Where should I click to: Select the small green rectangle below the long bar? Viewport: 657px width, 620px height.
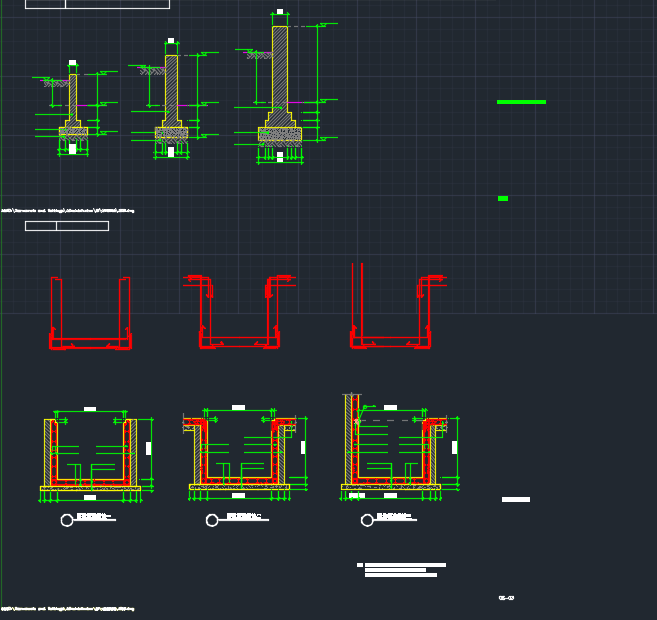click(x=503, y=199)
